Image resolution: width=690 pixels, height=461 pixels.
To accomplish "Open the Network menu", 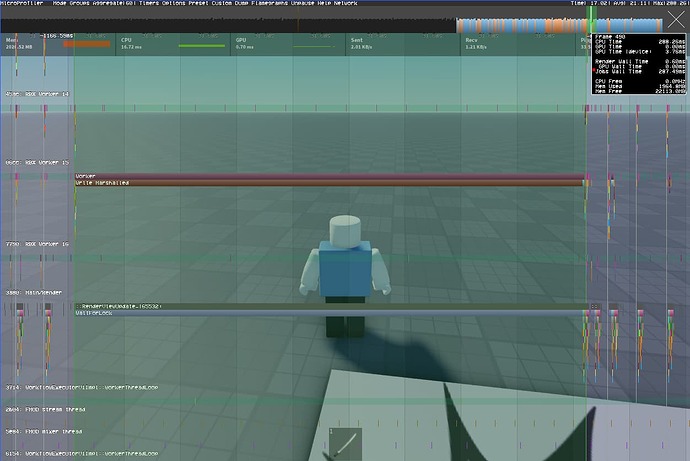I will (345, 3).
